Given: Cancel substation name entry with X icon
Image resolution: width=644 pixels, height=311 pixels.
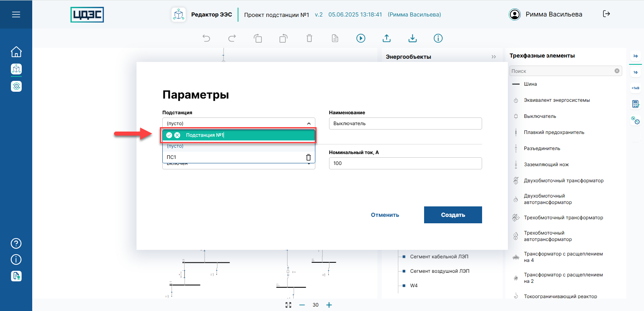Looking at the screenshot, I should click(x=177, y=135).
